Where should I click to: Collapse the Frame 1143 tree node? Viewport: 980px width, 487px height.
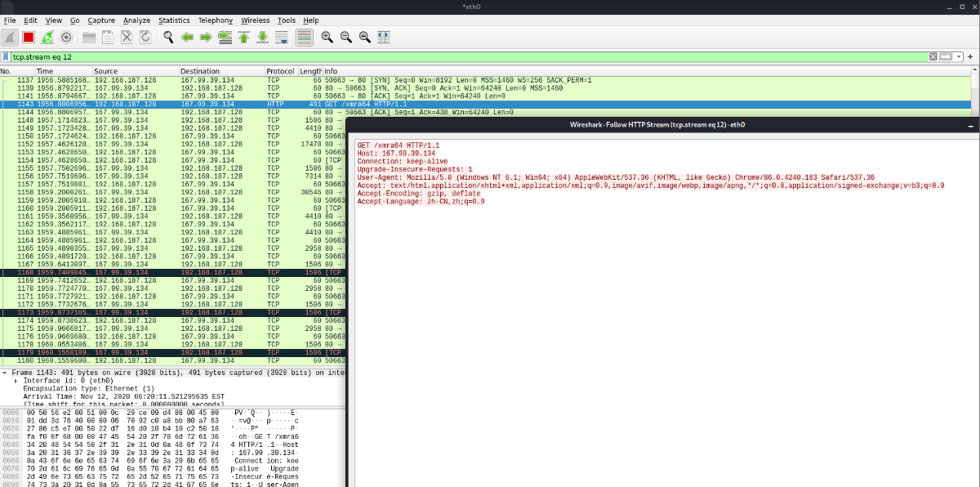[x=5, y=373]
